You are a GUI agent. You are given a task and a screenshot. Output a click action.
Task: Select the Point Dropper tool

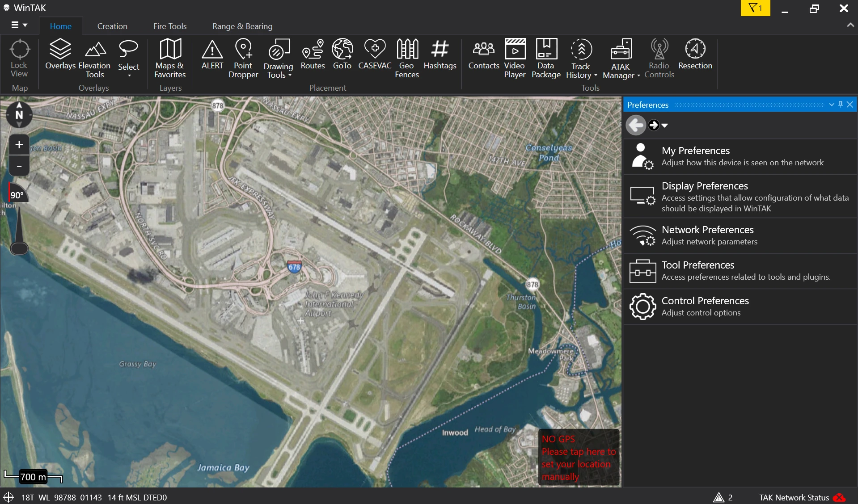pos(243,59)
